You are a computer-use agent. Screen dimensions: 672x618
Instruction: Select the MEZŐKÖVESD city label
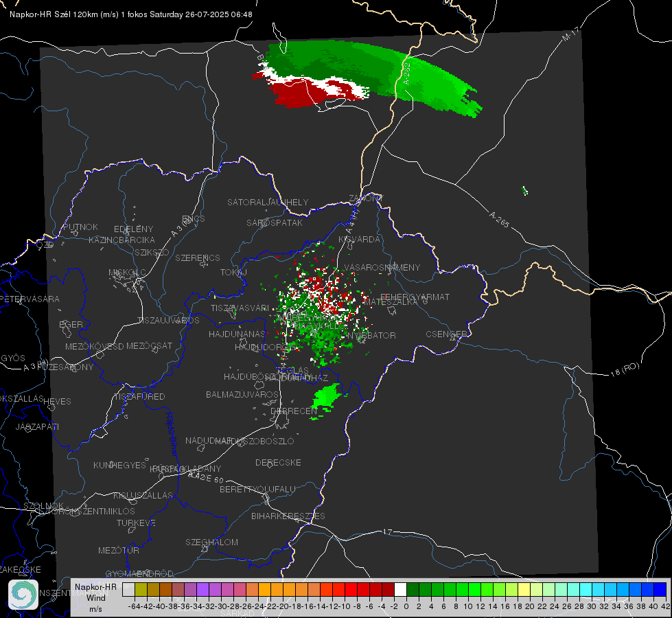tap(95, 346)
